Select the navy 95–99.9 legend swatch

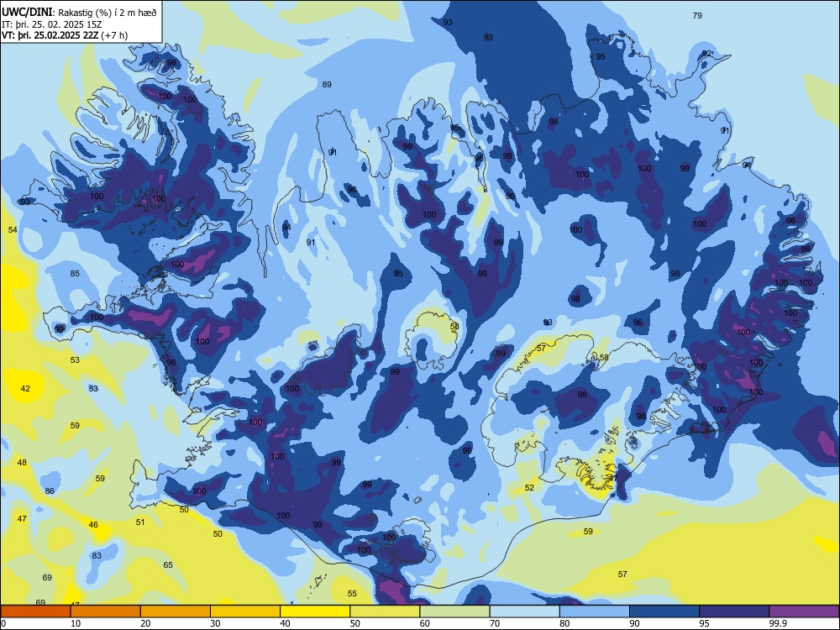coord(734,612)
